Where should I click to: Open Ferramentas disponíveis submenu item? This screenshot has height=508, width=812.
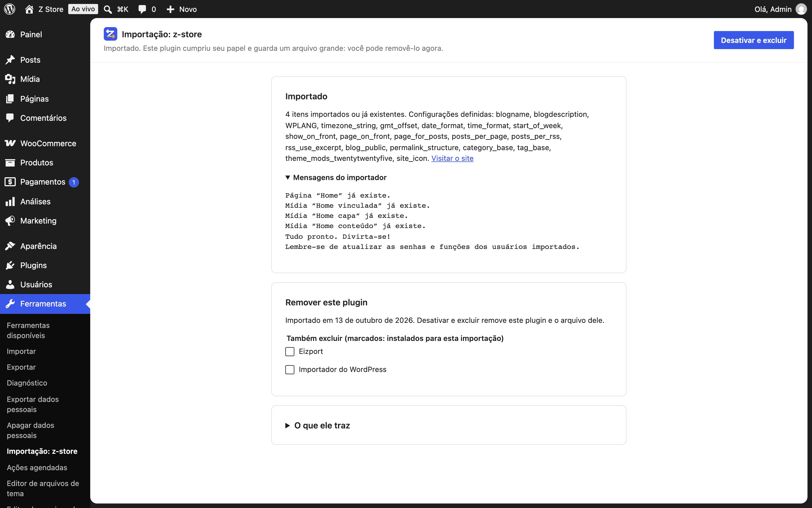28,330
